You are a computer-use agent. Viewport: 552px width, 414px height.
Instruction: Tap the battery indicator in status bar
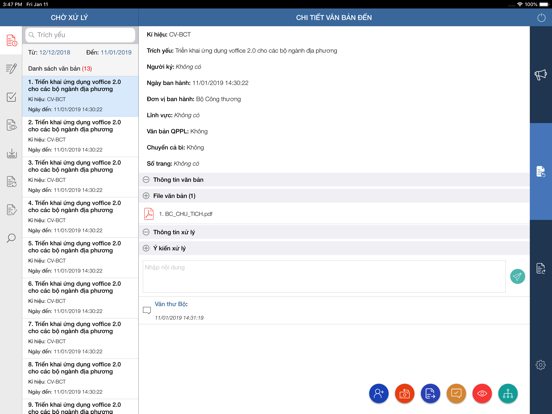coord(544,4)
